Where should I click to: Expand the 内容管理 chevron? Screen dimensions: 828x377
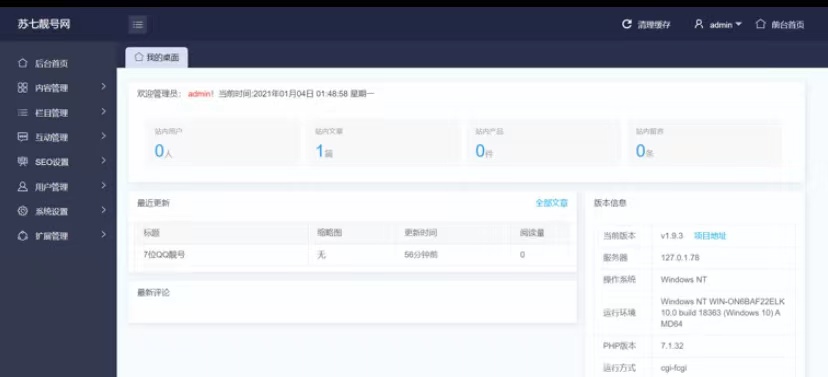coord(104,87)
